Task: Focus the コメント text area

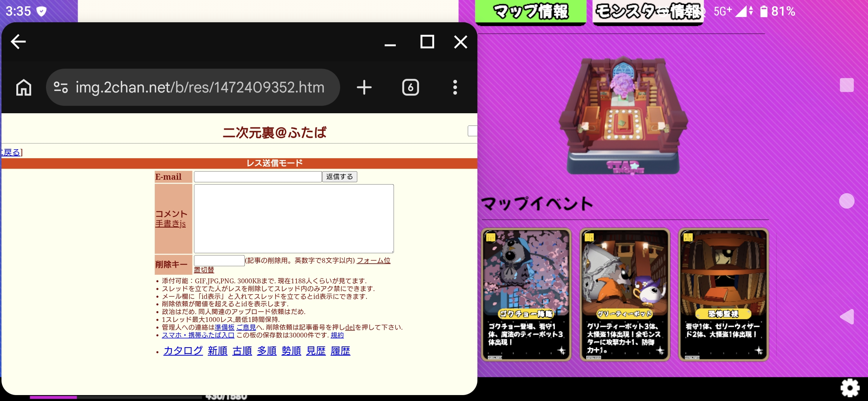Action: pos(294,219)
